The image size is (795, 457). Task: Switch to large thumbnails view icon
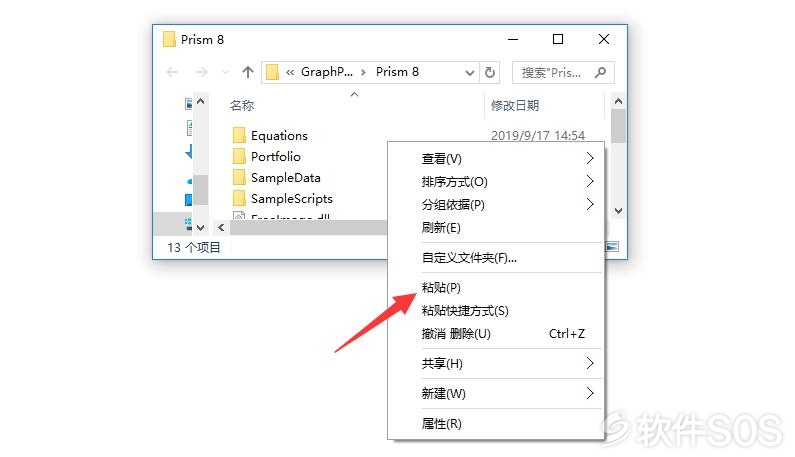612,247
